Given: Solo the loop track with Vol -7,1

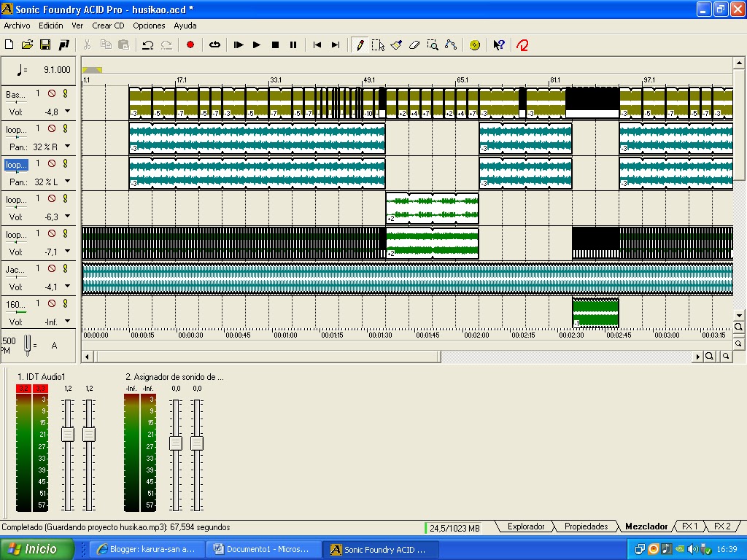Looking at the screenshot, I should click(x=65, y=234).
